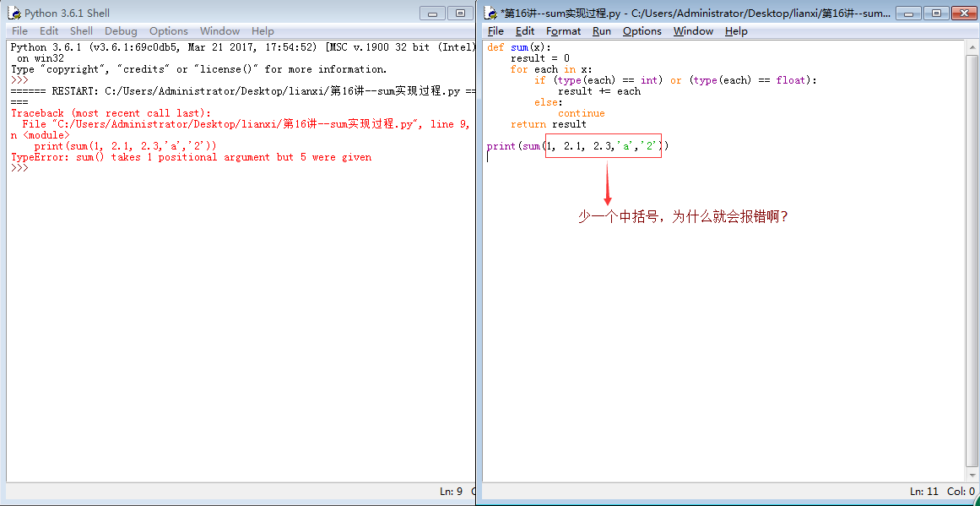The height and width of the screenshot is (506, 980).
Task: Expand the Python Shell's File menu
Action: (x=19, y=31)
